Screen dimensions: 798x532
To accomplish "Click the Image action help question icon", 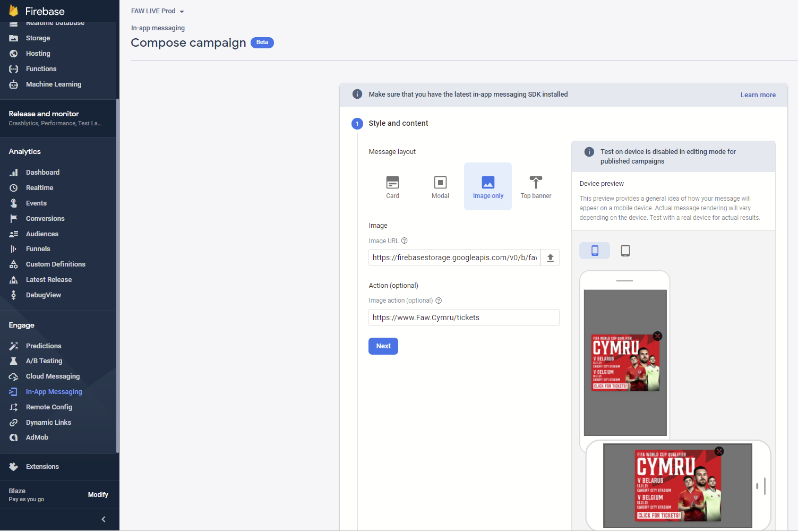I will click(439, 301).
